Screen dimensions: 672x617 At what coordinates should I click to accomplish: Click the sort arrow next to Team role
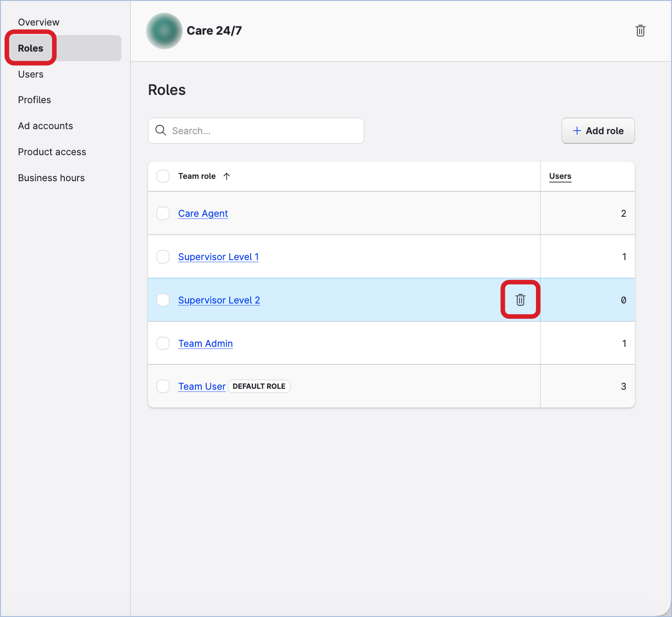[226, 176]
